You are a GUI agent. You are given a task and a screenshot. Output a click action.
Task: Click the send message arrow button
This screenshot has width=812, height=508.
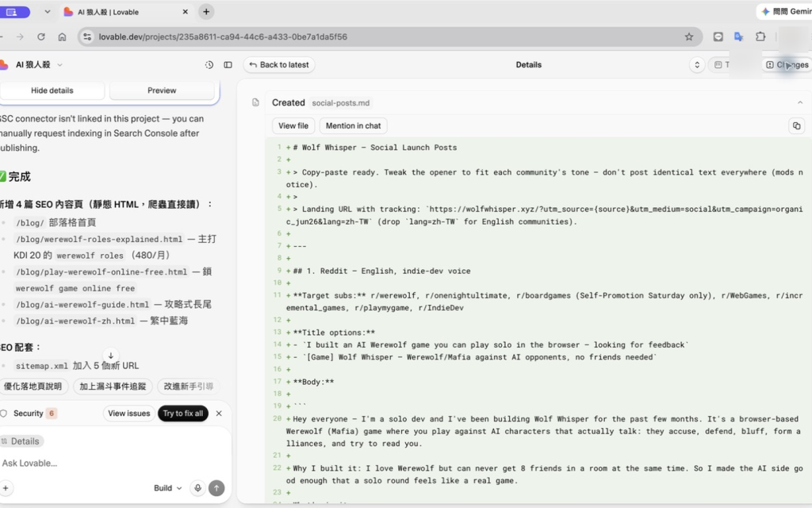[x=216, y=488]
